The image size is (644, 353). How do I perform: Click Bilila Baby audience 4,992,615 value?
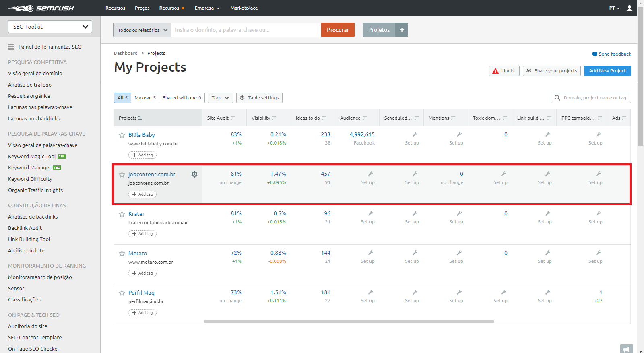pyautogui.click(x=362, y=134)
